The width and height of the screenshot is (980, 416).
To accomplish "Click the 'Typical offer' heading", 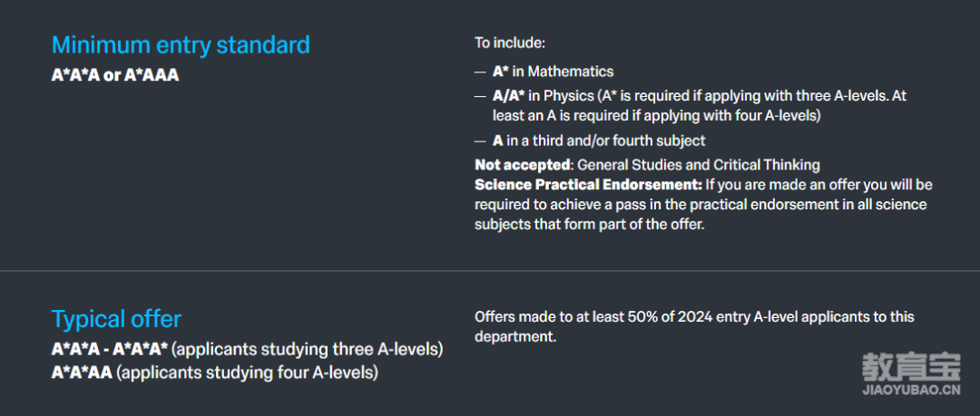I will click(x=116, y=319).
